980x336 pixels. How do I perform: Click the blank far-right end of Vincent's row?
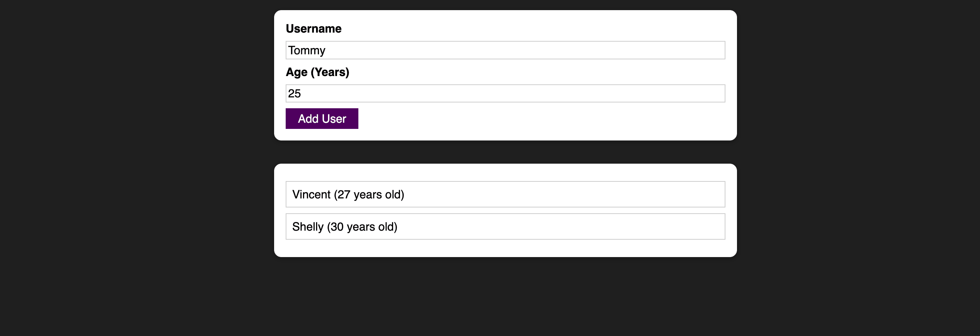pyautogui.click(x=708, y=194)
